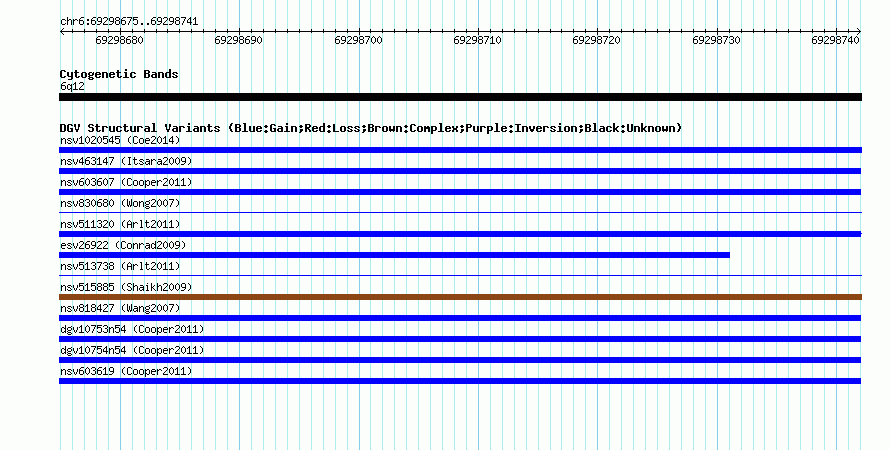Click ruler position 69298720
The height and width of the screenshot is (450, 890).
pos(597,40)
